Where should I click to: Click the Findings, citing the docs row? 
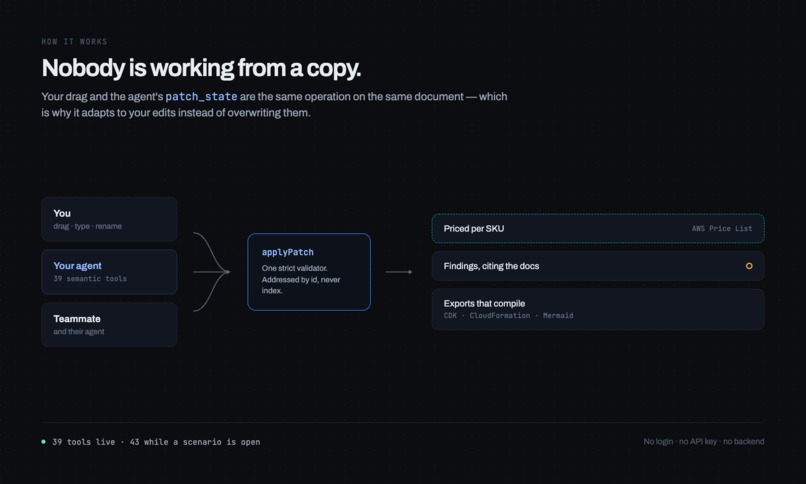tap(598, 266)
